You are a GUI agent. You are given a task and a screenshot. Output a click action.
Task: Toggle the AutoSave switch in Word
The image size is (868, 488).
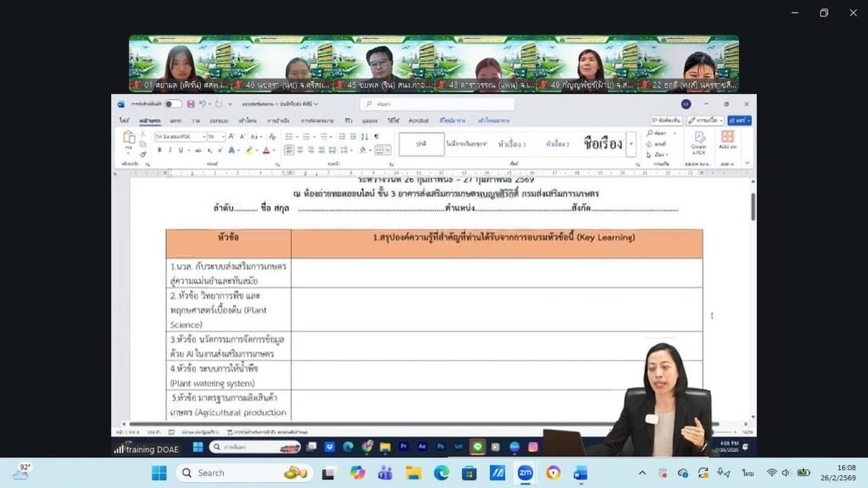tap(173, 104)
